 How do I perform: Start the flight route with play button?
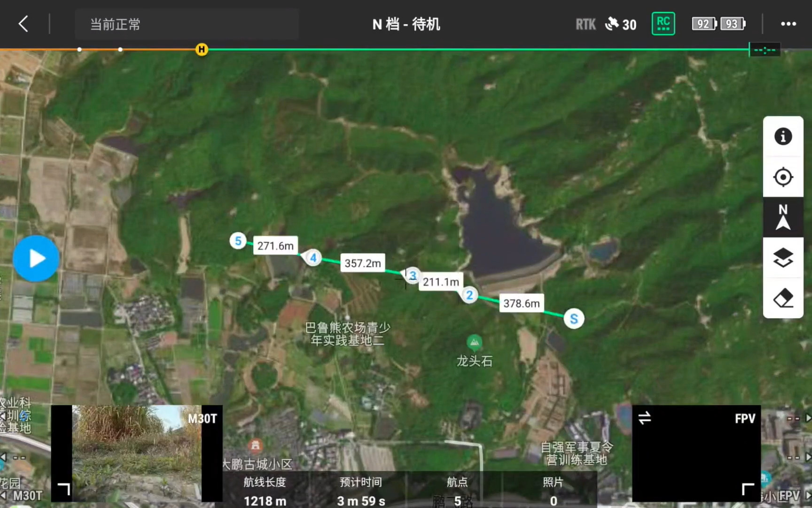tap(36, 258)
